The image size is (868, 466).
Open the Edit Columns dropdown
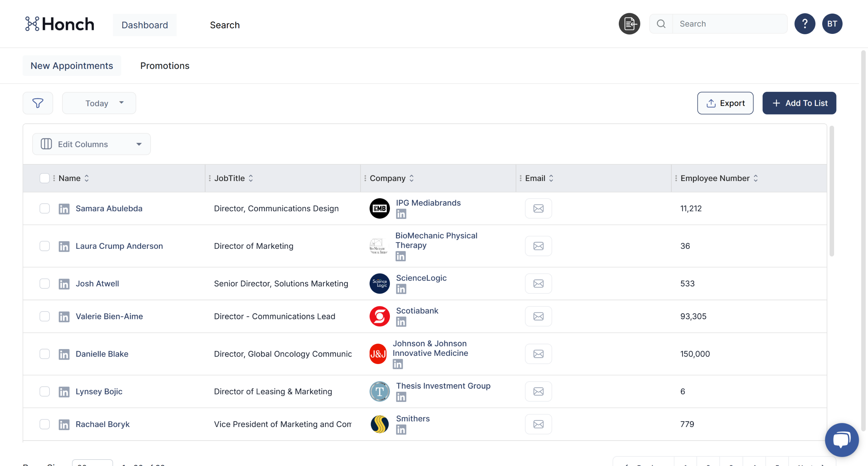click(x=91, y=144)
